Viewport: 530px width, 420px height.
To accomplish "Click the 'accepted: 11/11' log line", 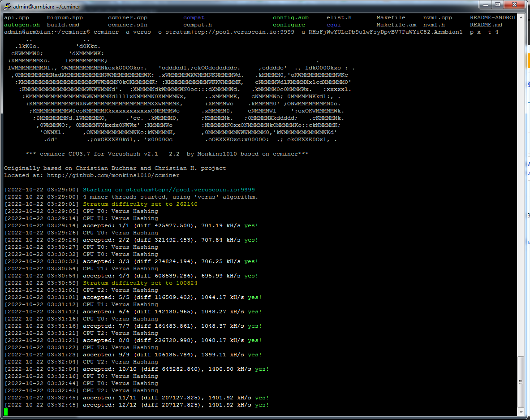I will [176, 398].
